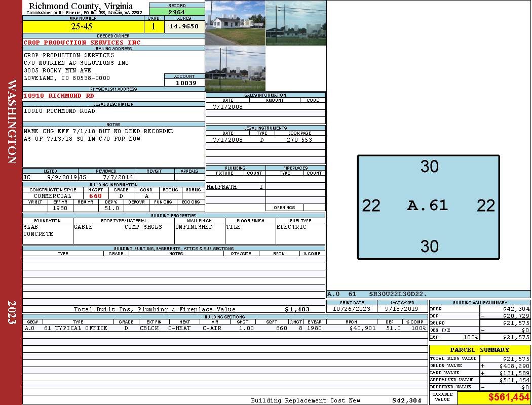Click DEP summary value $20,729
532x405 pixels.
516,316
